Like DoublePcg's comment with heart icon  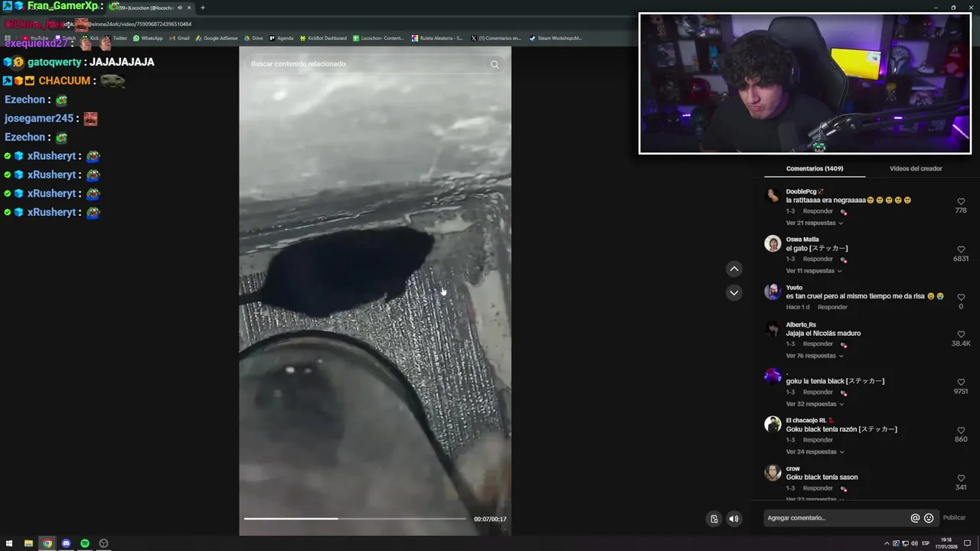tap(961, 202)
